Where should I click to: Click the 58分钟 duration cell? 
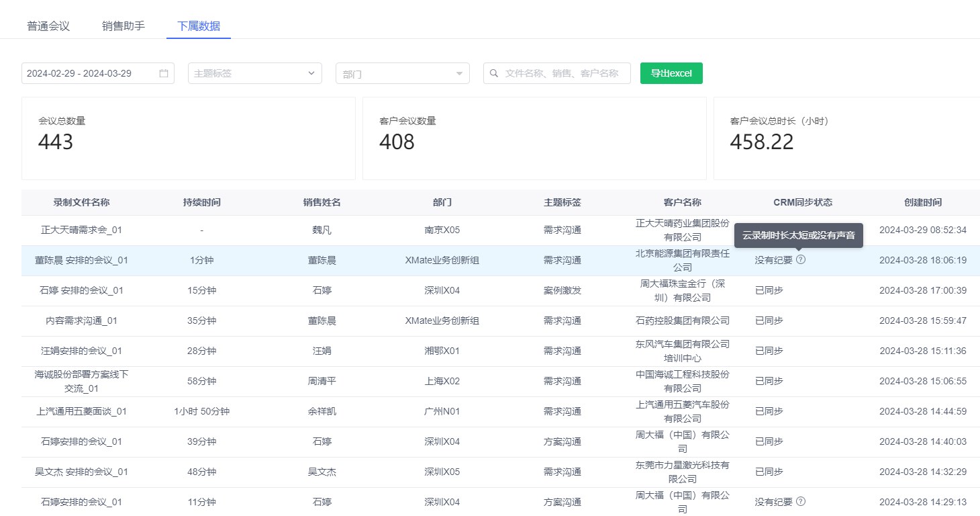pyautogui.click(x=202, y=381)
